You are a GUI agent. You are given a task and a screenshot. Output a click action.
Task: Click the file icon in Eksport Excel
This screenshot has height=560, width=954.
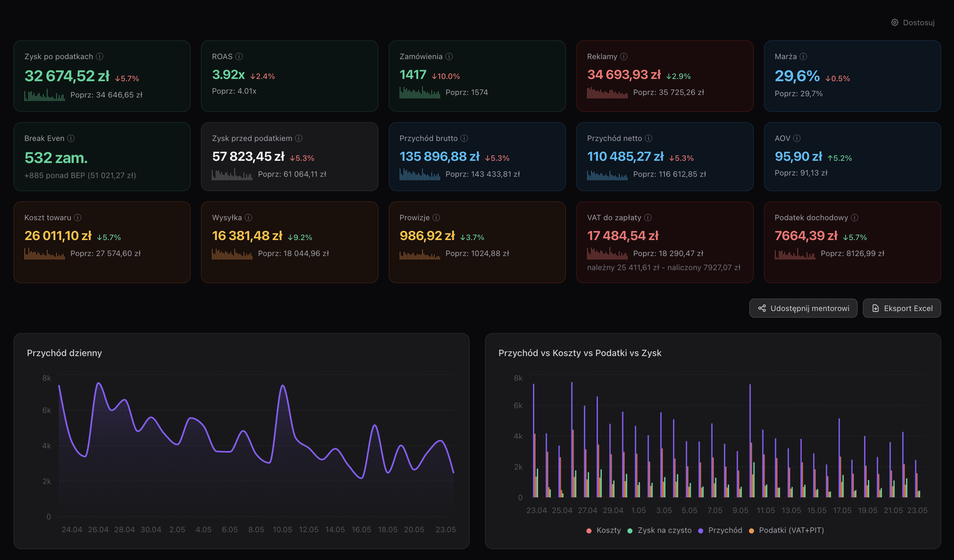tap(876, 308)
